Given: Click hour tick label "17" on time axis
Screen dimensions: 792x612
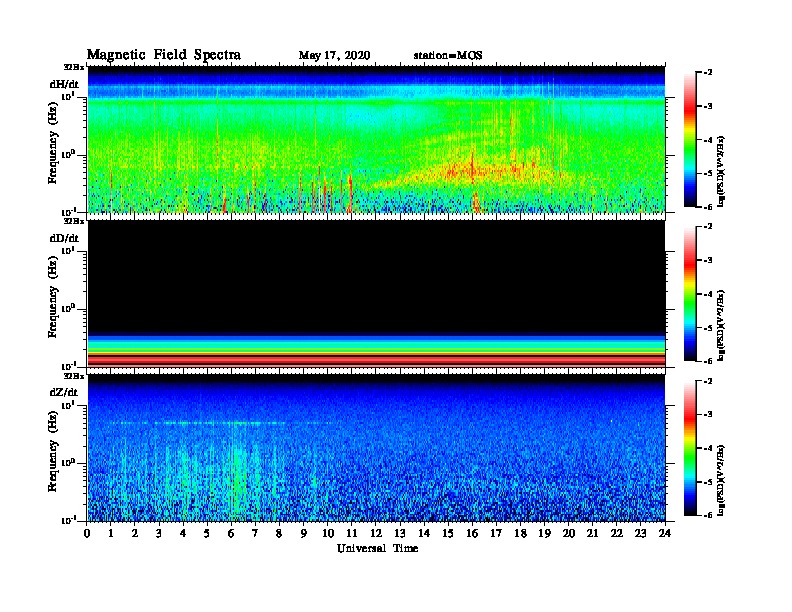Looking at the screenshot, I should pyautogui.click(x=496, y=533).
